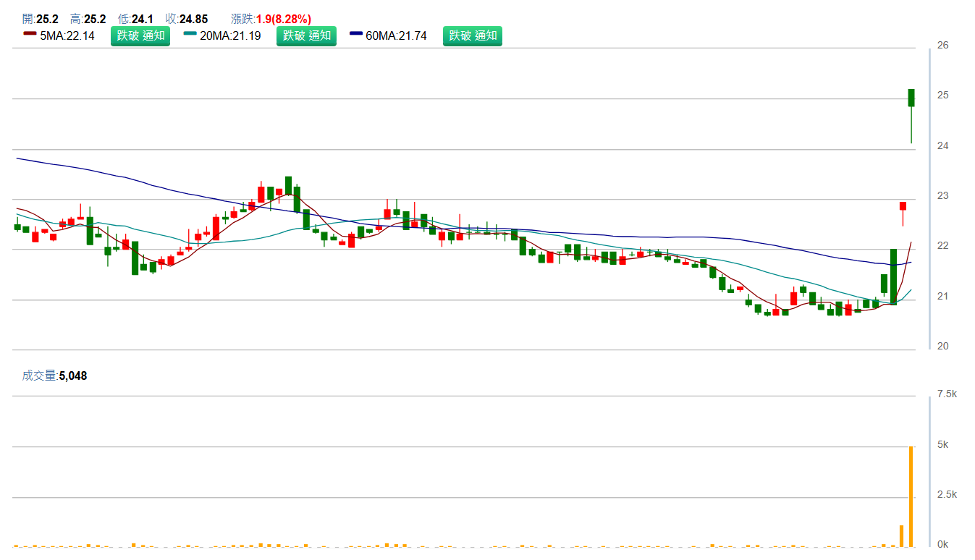The width and height of the screenshot is (975, 560).
Task: Click the volume axis bar right of the volume chart
Action: pyautogui.click(x=929, y=471)
